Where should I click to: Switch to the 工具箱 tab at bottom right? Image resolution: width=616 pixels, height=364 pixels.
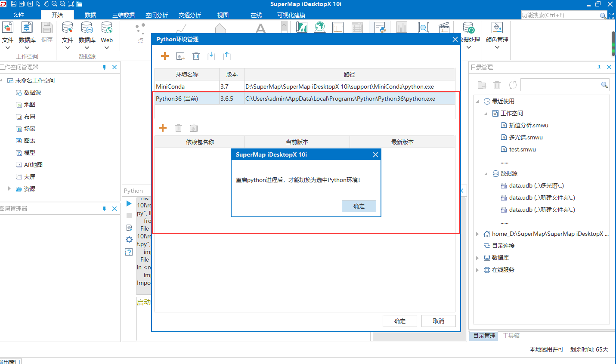tap(511, 336)
